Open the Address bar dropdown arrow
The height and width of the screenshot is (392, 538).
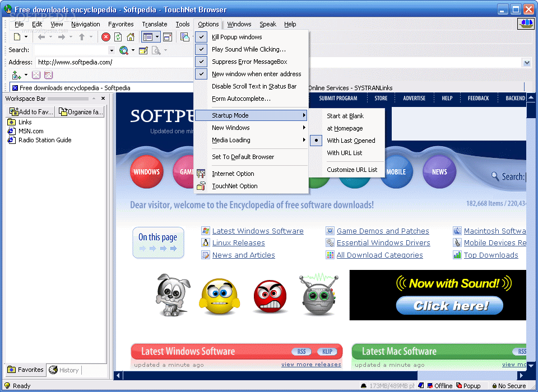(x=527, y=62)
